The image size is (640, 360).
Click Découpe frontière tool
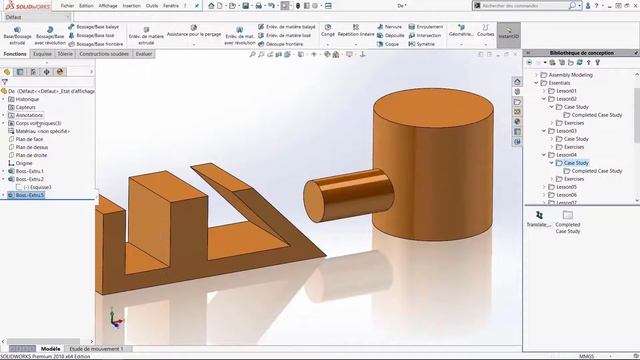coord(280,44)
